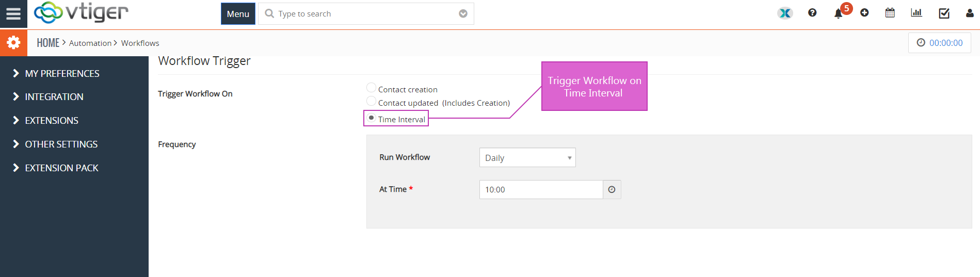Select Contact updated (Includes Creation) radio button

coord(371,101)
